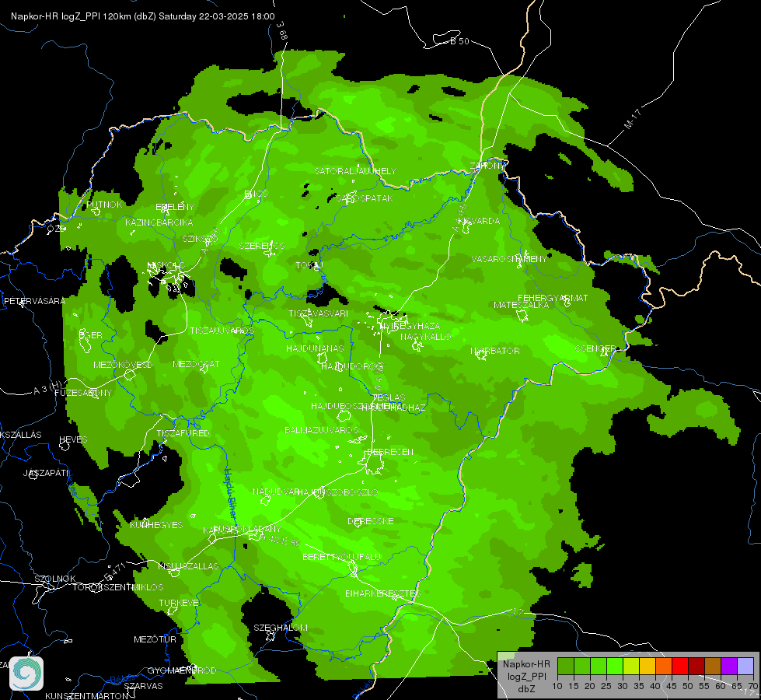Click the TOKAJ city label

point(309,265)
